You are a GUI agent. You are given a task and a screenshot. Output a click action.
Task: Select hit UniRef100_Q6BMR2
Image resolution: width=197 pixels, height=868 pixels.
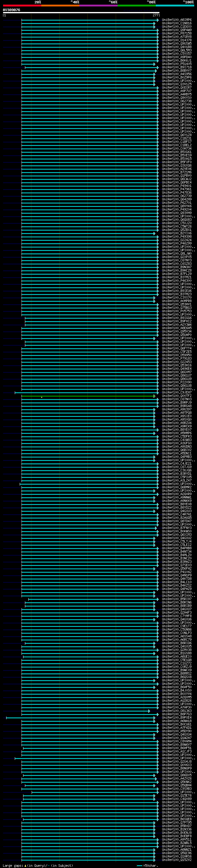[176, 487]
